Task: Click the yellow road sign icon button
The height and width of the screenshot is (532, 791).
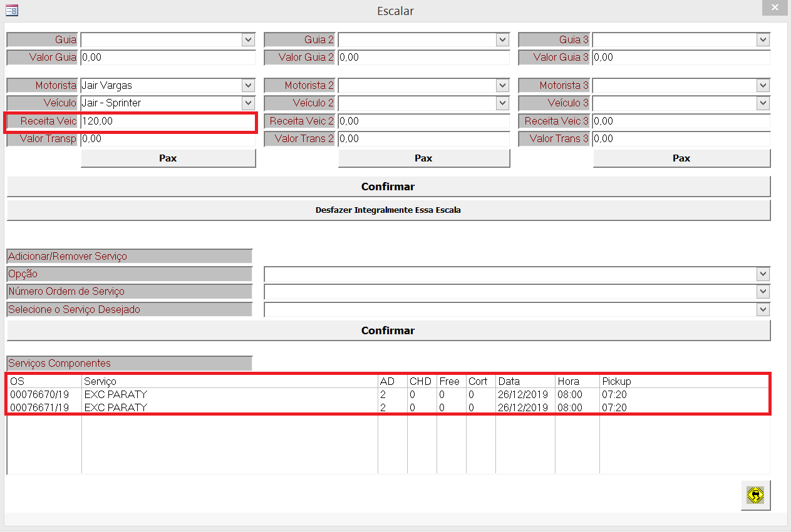Action: (755, 496)
